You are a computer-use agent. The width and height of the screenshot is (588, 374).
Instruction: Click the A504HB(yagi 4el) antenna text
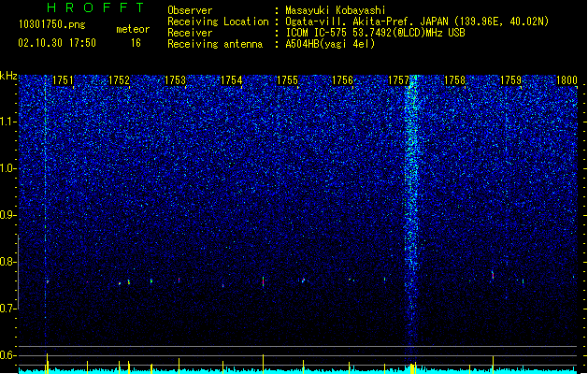pos(330,44)
